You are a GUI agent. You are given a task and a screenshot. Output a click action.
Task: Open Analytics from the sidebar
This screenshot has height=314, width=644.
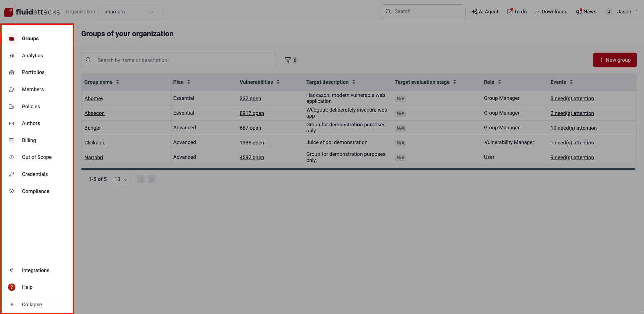pyautogui.click(x=12, y=55)
